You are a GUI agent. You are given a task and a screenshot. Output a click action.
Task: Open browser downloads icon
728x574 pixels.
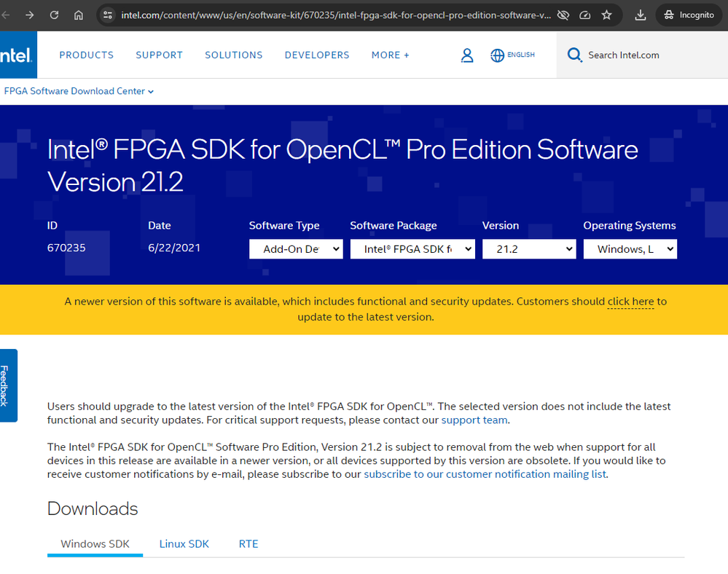click(x=641, y=15)
